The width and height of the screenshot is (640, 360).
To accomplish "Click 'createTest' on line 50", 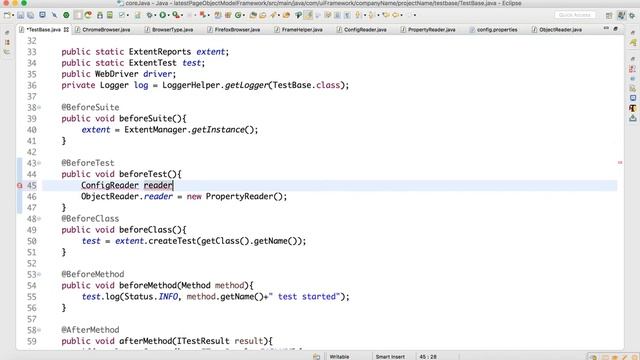I will click(x=172, y=241).
